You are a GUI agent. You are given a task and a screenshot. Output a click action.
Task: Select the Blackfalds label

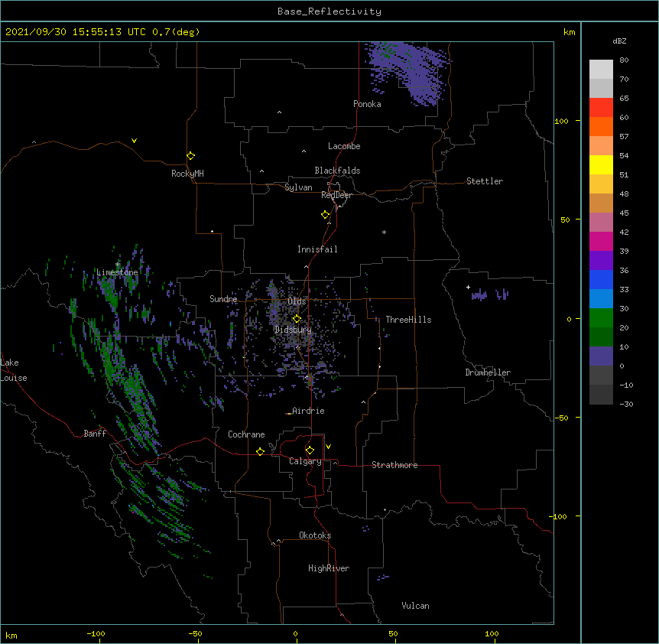pyautogui.click(x=337, y=171)
